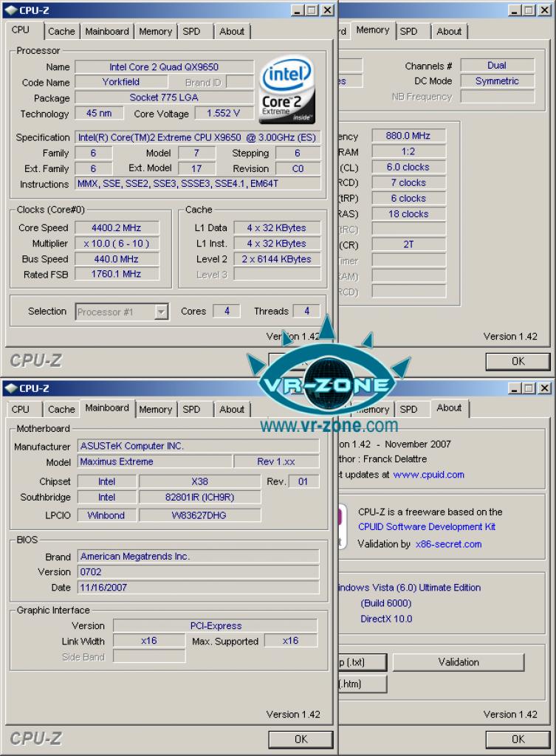Viewport: 556px width, 756px height.
Task: Click the Code Name field Yorkfield
Action: pos(121,82)
